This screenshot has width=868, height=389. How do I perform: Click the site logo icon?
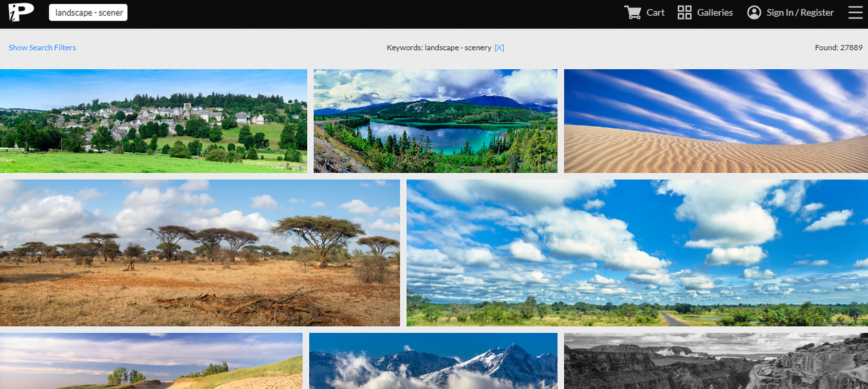[21, 12]
